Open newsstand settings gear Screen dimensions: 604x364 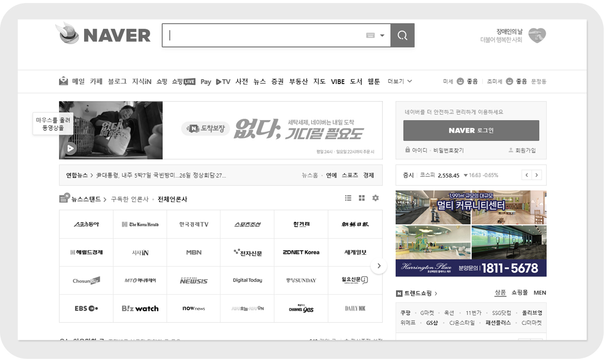(x=375, y=198)
